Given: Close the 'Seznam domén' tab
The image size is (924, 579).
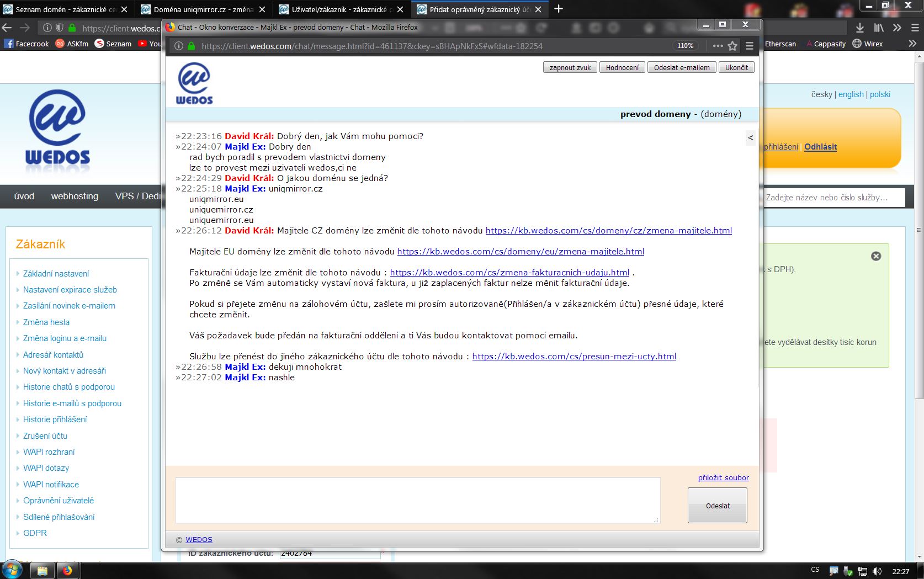Looking at the screenshot, I should click(x=124, y=9).
